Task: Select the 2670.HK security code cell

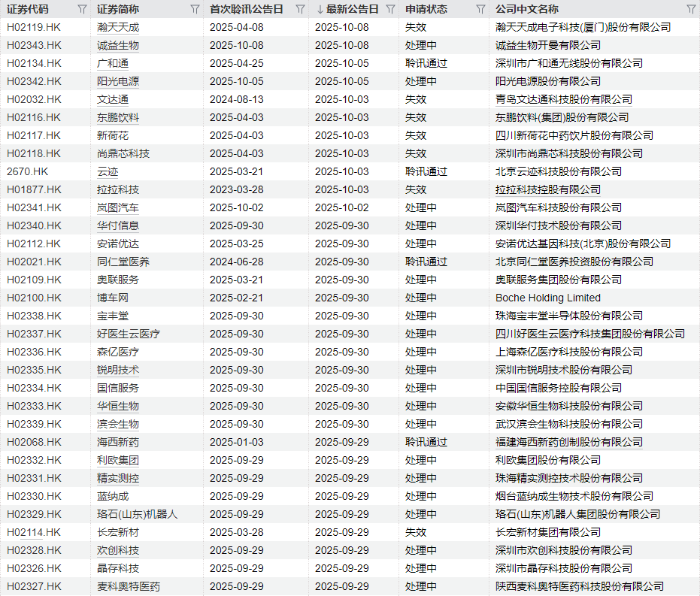Action: (27, 171)
